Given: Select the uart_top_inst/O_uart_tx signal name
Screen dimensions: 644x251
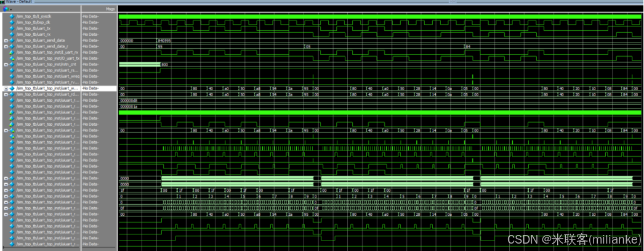Looking at the screenshot, I should click(x=47, y=59).
